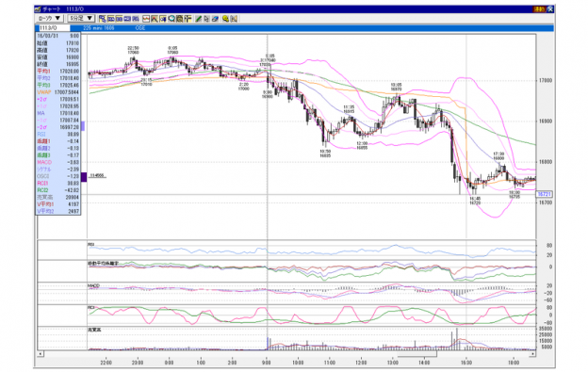This screenshot has width=588, height=372.
Task: Click the zoom-out magnifier icon
Action: (180, 19)
